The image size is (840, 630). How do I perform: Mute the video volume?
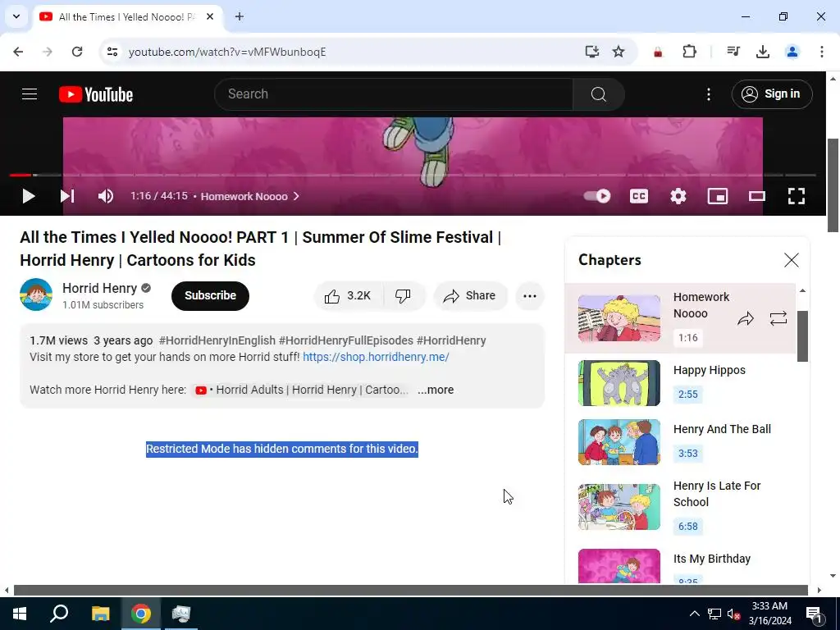[x=106, y=196]
